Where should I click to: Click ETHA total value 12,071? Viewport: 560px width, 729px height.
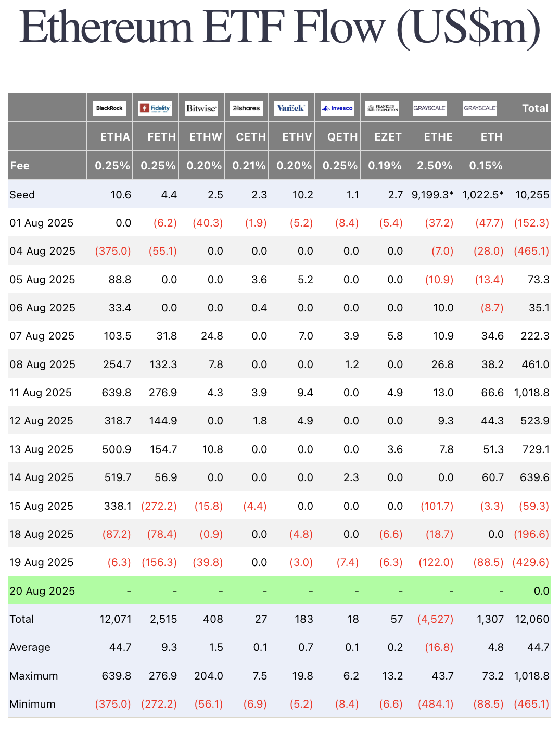pyautogui.click(x=116, y=619)
